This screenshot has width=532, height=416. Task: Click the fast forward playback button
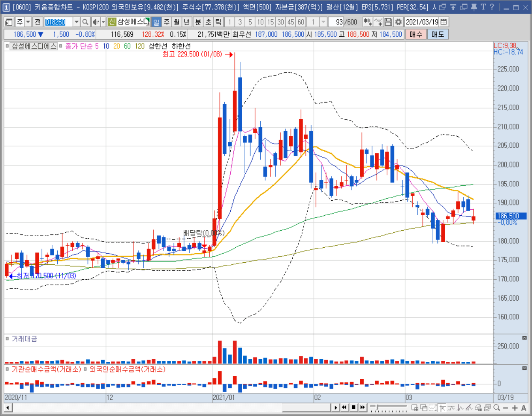click(x=362, y=407)
